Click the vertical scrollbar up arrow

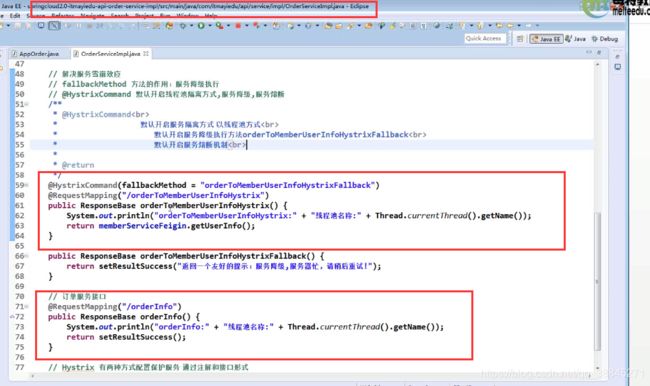point(597,64)
